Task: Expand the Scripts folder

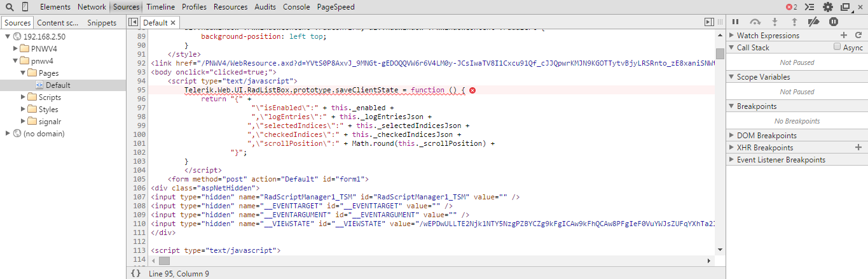Action: (24, 97)
